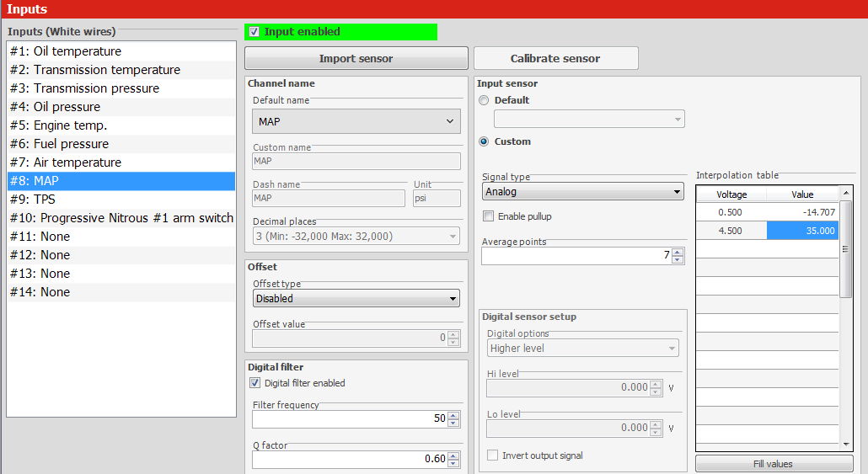Select input #4: Oil pressure
868x474 pixels.
121,107
